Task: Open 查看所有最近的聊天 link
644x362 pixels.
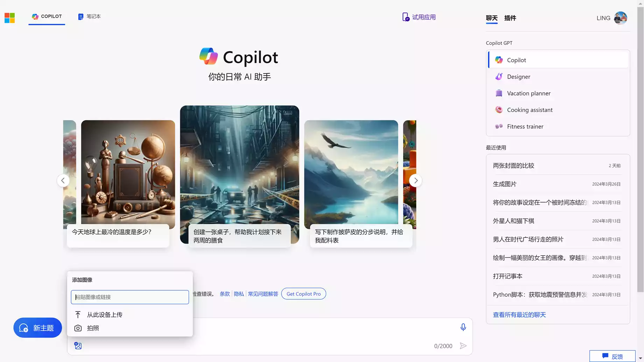Action: (x=519, y=315)
